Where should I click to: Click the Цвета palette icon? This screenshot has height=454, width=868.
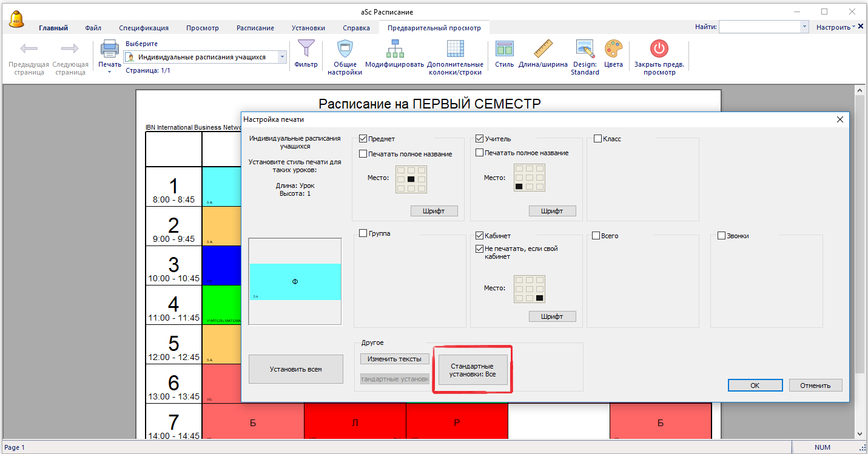613,50
